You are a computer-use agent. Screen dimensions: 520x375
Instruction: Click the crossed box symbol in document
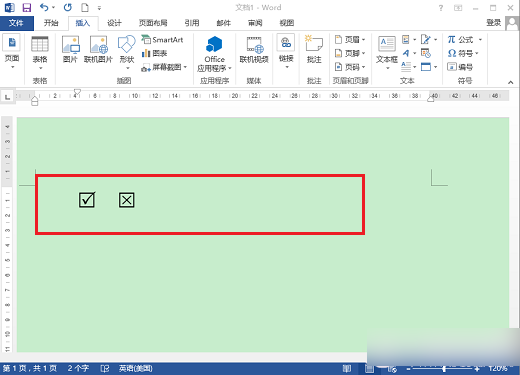click(127, 200)
